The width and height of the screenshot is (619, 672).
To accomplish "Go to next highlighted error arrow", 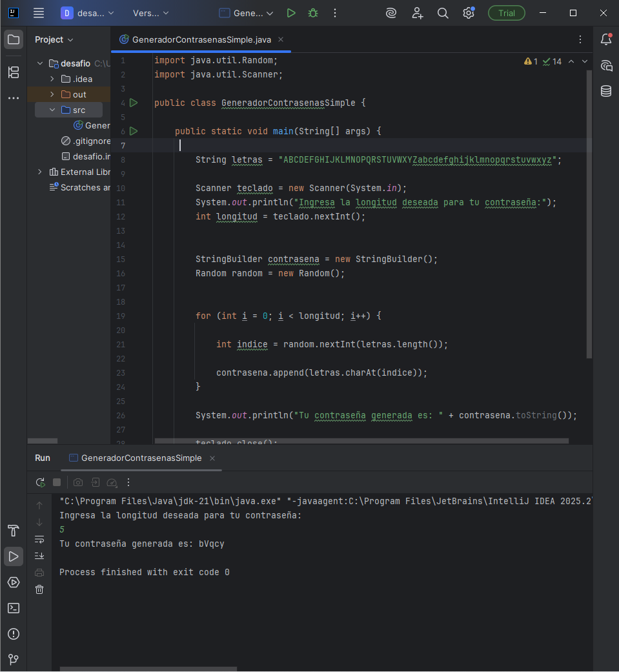I will pos(585,62).
